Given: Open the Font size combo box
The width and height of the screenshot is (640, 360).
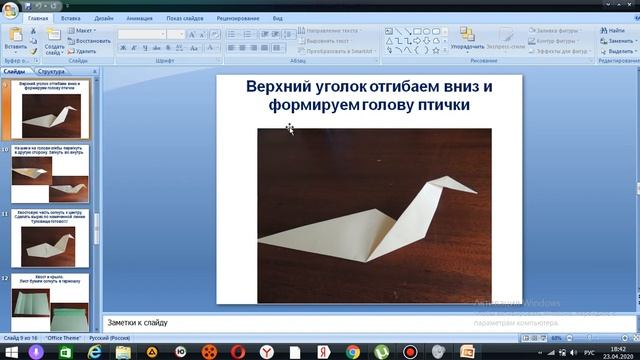Looking at the screenshot, I should coord(176,34).
